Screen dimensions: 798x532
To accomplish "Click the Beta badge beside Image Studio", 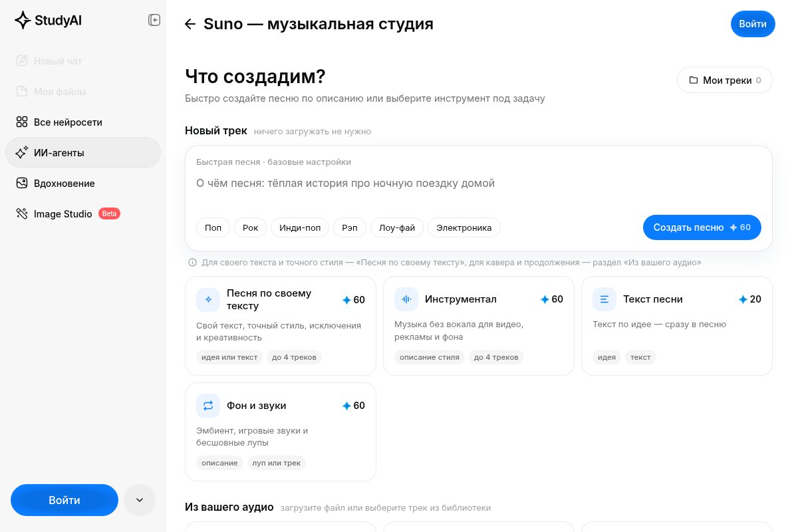I will click(x=109, y=214).
